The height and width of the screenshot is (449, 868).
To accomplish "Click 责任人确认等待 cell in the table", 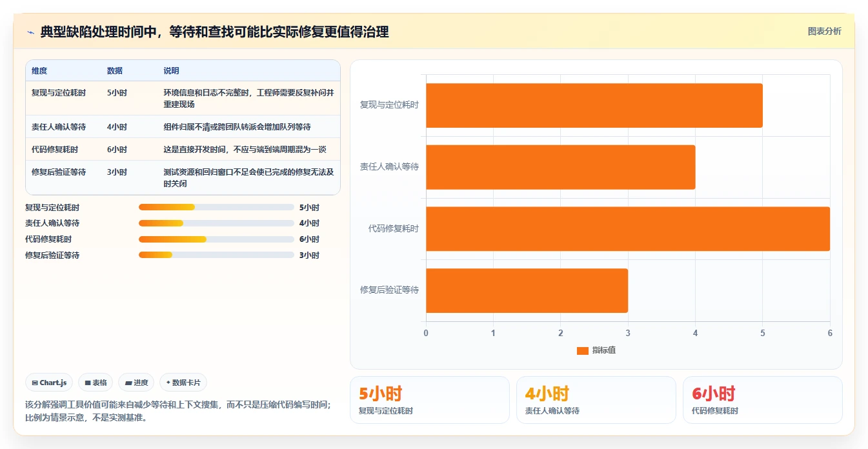I will coord(59,127).
